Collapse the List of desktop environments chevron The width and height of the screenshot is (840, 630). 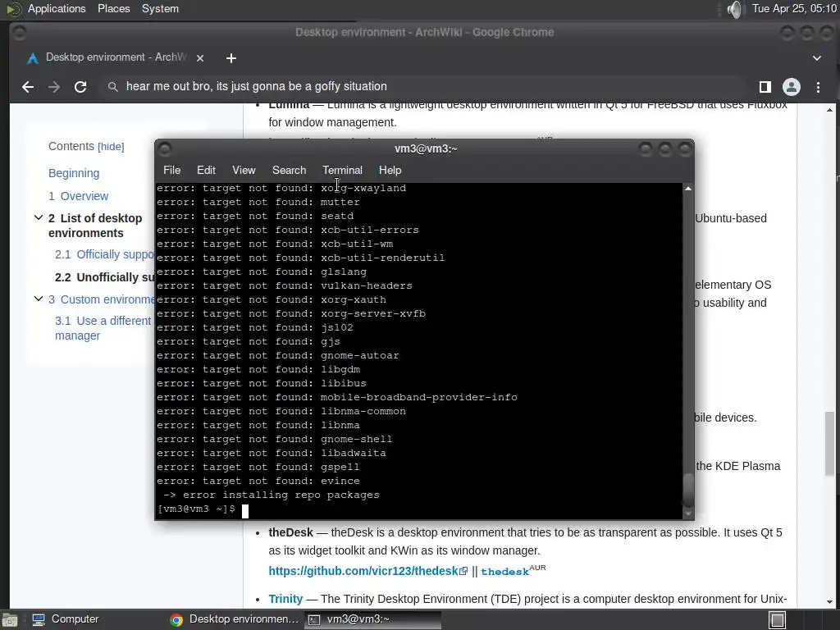point(39,217)
